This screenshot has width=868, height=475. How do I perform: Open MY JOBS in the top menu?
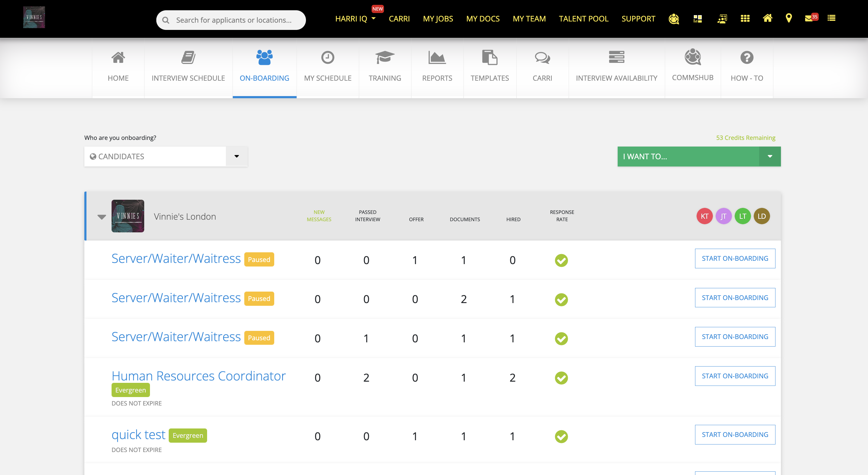pyautogui.click(x=438, y=19)
